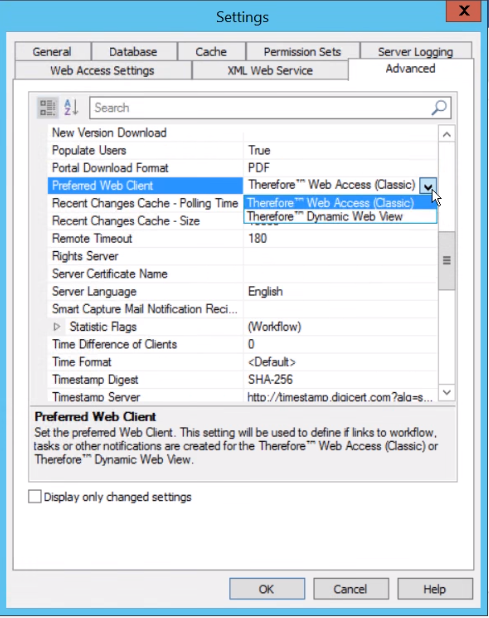Select Recent Changes Cache - Polling Time
This screenshot has height=618, width=489.
145,203
